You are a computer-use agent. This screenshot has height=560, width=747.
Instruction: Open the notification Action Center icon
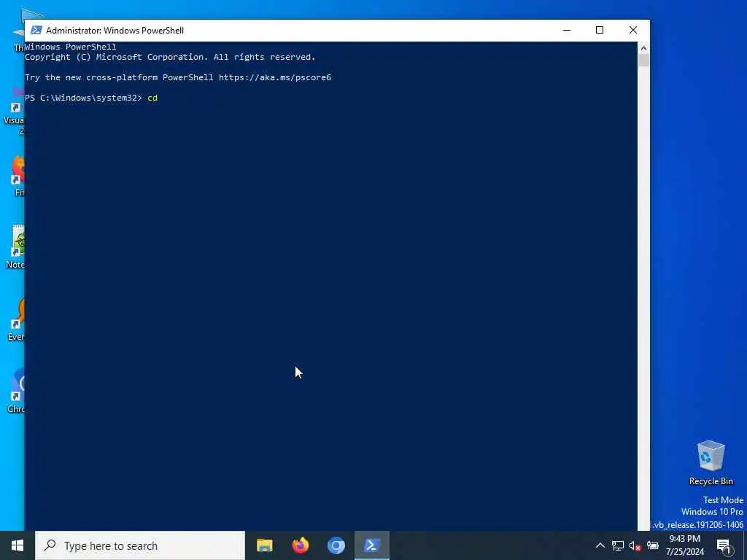pyautogui.click(x=724, y=546)
